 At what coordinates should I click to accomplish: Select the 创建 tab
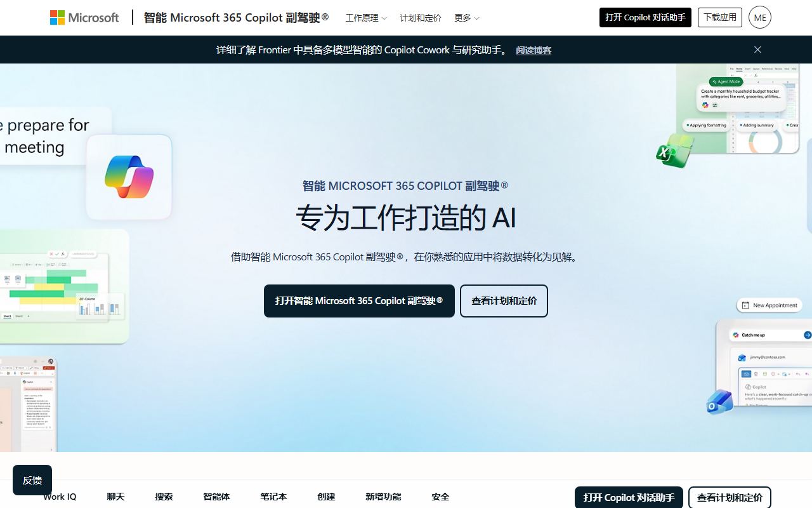click(x=326, y=497)
